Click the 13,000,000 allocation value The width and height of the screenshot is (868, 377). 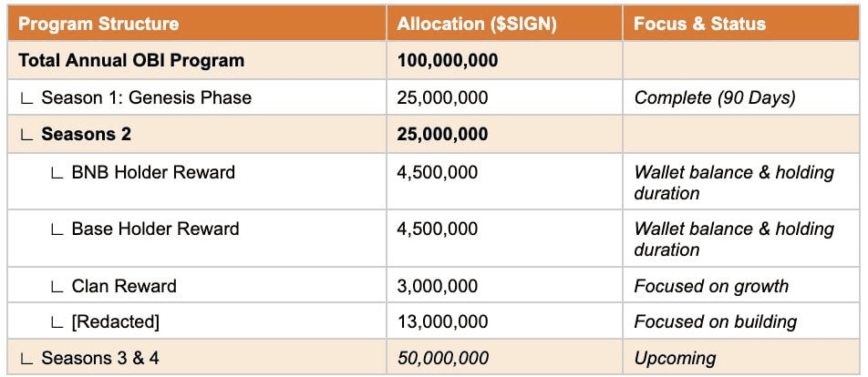[x=442, y=321]
